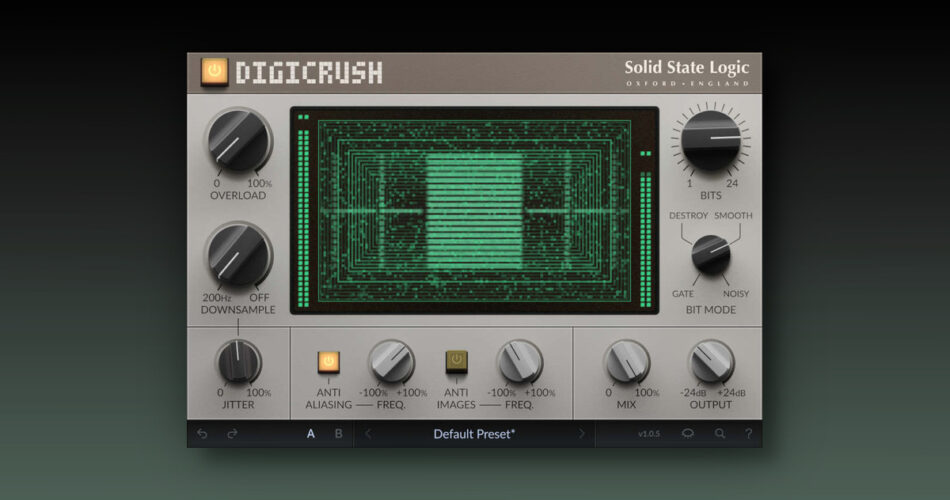Go to the previous preset with left chevron
Image resolution: width=950 pixels, height=500 pixels.
[368, 434]
